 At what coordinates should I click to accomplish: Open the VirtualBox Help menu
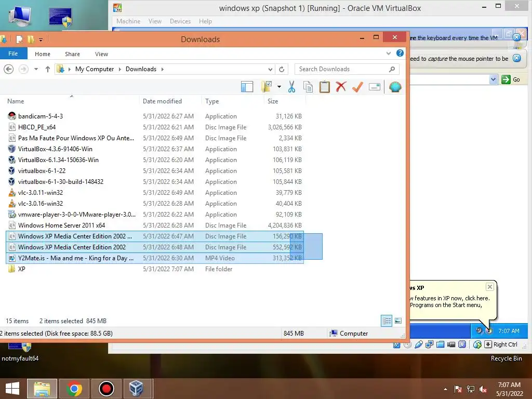point(205,21)
